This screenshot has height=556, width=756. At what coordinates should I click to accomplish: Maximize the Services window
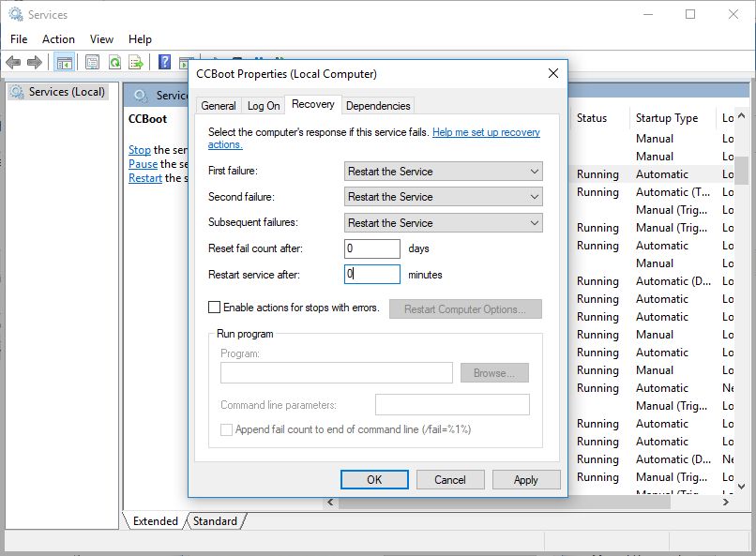click(690, 14)
